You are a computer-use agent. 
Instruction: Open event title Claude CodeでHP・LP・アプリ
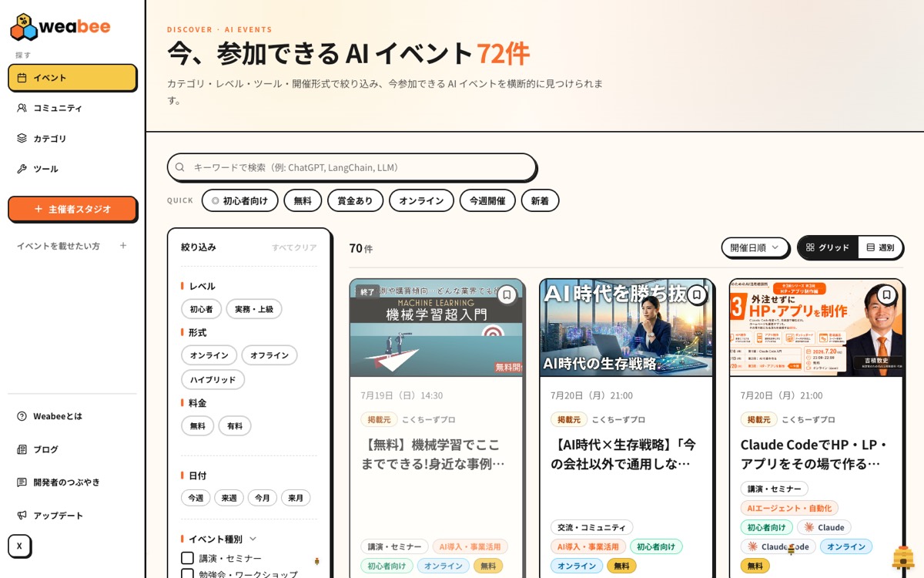click(814, 454)
